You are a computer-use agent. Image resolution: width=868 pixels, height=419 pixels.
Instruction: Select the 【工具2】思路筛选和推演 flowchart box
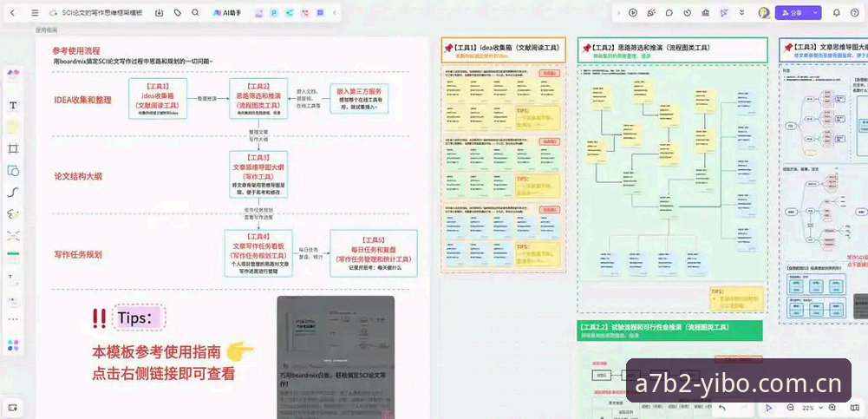coord(258,99)
